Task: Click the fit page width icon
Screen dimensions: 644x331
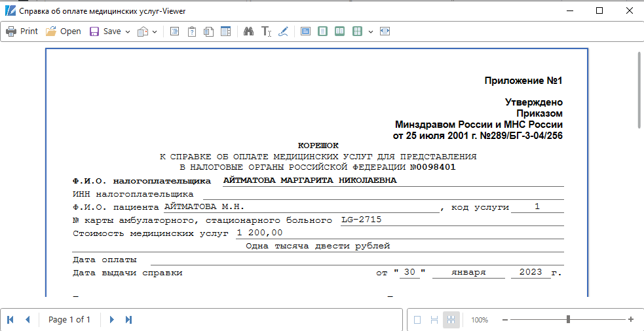Action: point(385,31)
